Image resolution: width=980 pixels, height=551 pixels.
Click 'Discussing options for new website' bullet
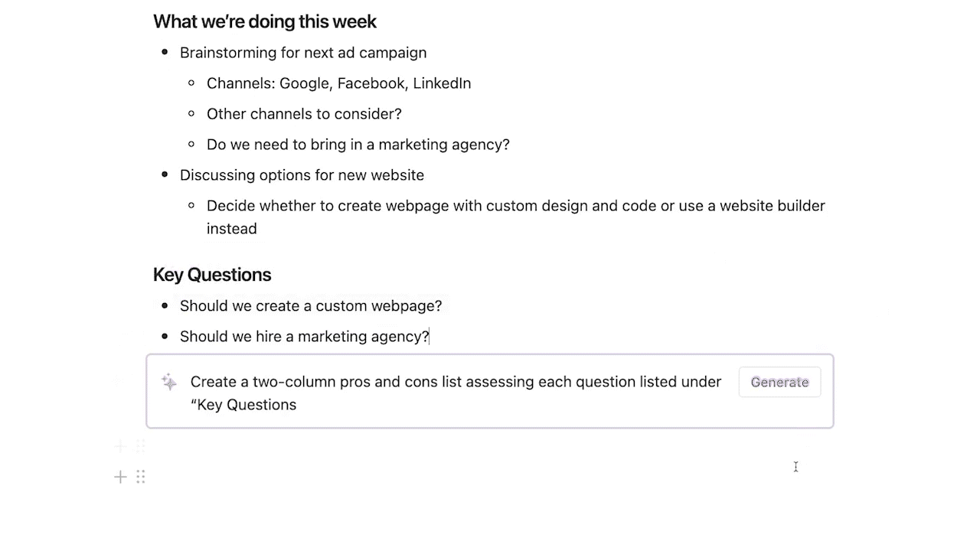tap(302, 175)
